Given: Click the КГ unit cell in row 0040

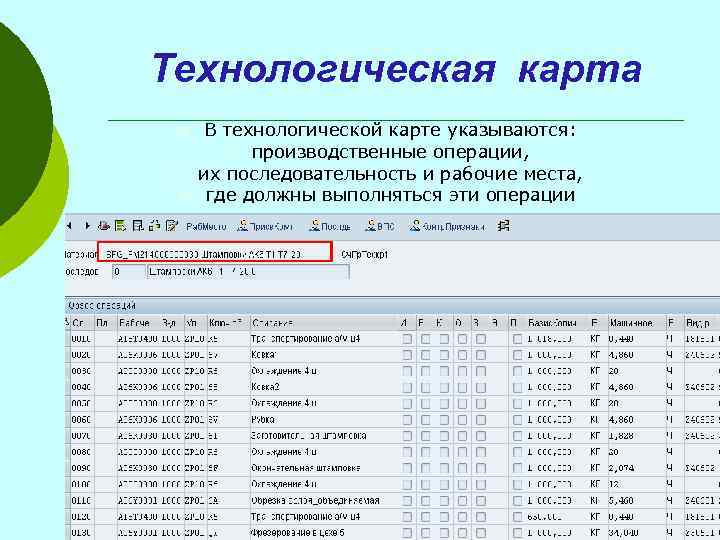Looking at the screenshot, I should (595, 388).
